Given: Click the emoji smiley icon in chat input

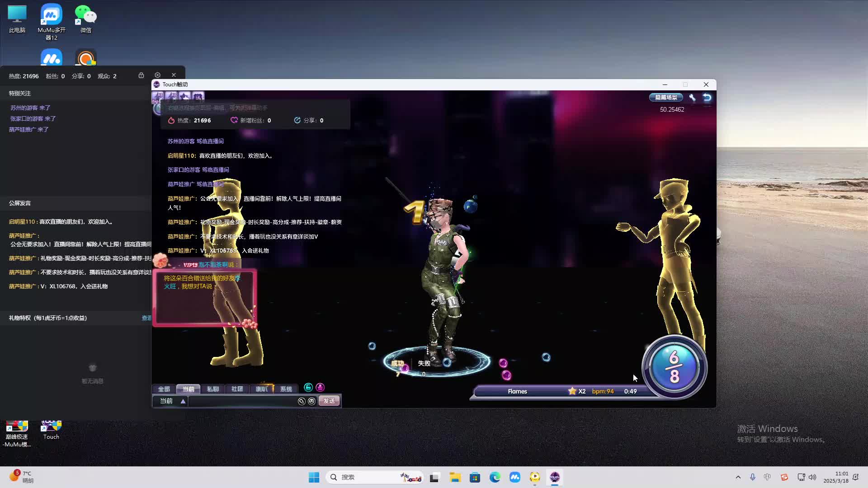Looking at the screenshot, I should (x=311, y=401).
